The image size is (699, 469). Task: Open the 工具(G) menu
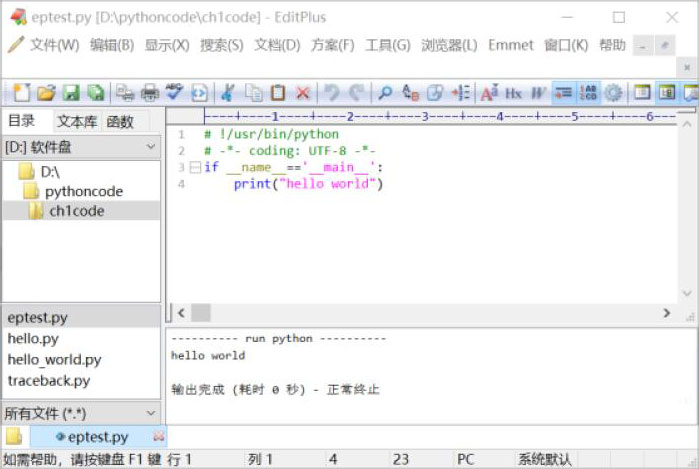387,45
